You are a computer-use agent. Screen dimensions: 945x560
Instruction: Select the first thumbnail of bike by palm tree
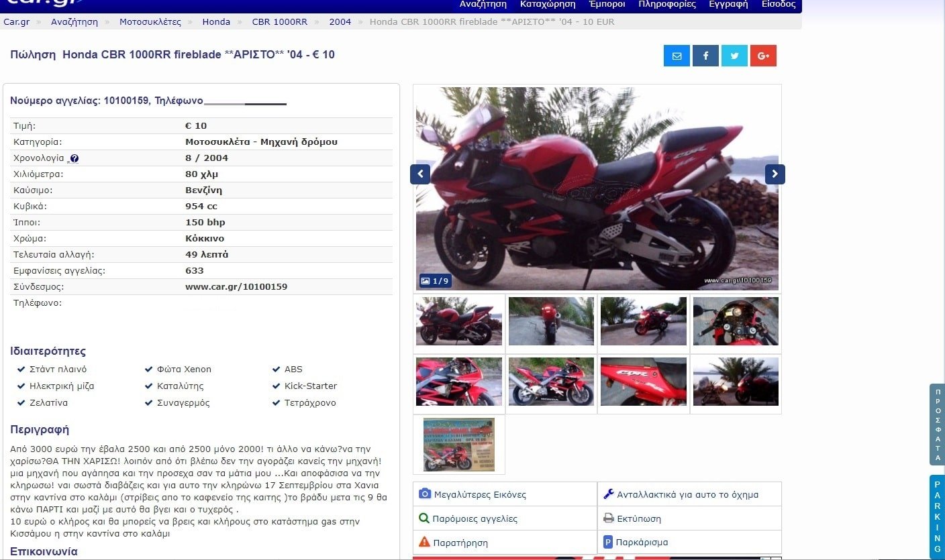(x=459, y=321)
